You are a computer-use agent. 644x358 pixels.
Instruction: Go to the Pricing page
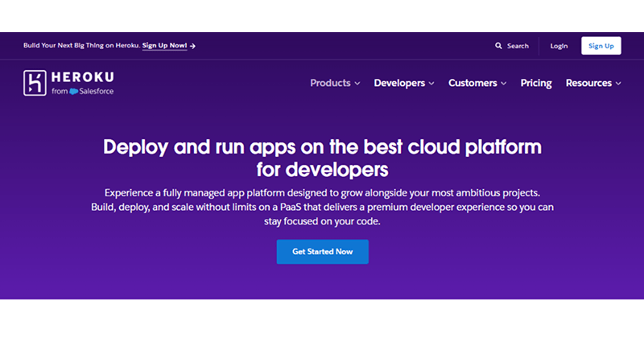tap(536, 83)
